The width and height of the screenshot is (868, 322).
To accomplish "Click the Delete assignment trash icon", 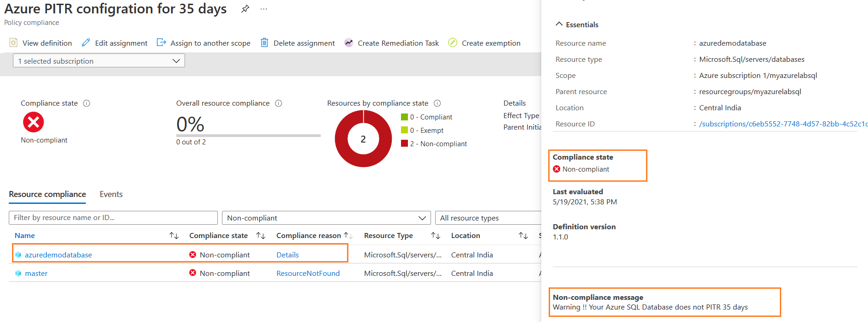I will pos(264,43).
